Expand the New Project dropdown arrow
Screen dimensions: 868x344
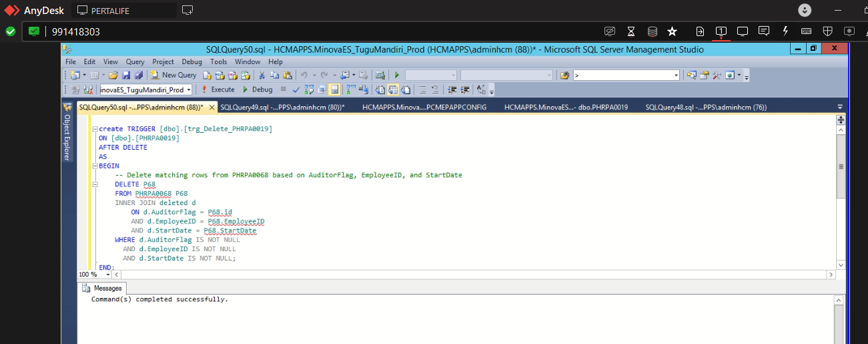(x=84, y=75)
